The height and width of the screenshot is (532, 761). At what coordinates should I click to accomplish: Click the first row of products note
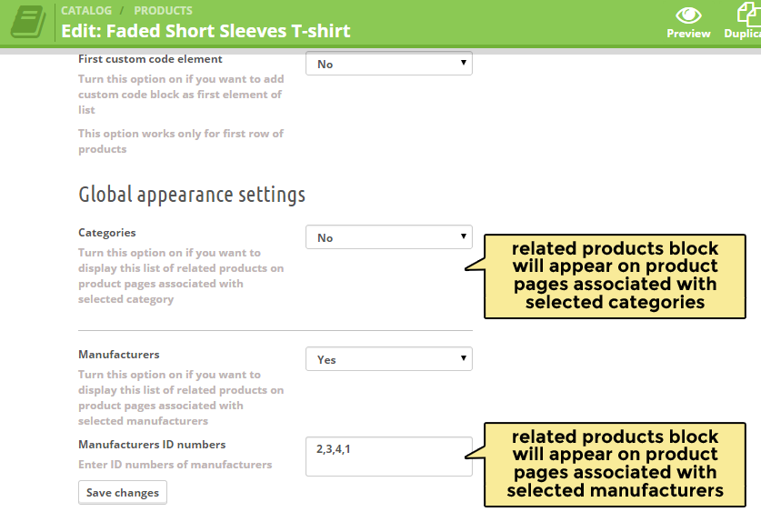tap(181, 141)
